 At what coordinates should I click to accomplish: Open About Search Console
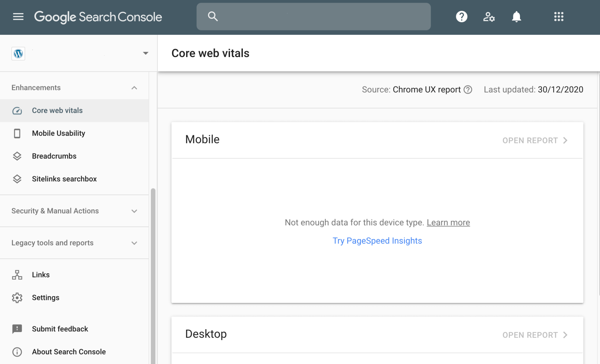74,352
